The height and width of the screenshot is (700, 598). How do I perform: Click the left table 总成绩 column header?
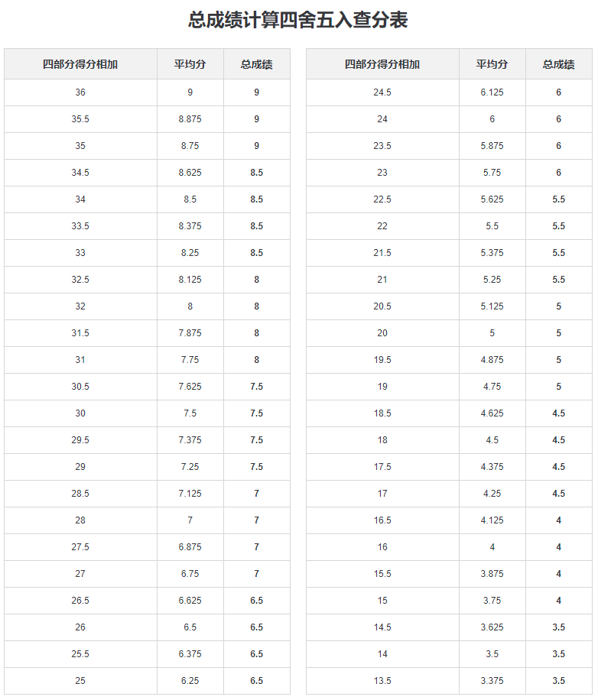click(x=257, y=64)
